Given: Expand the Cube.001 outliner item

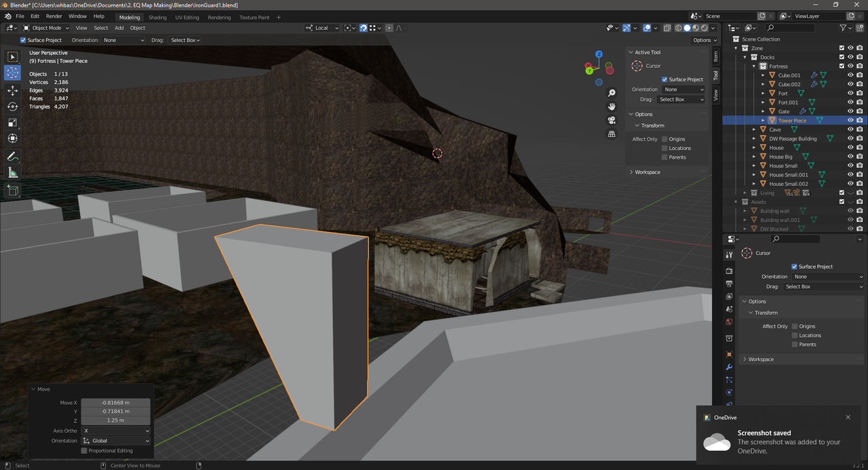Looking at the screenshot, I should click(763, 75).
